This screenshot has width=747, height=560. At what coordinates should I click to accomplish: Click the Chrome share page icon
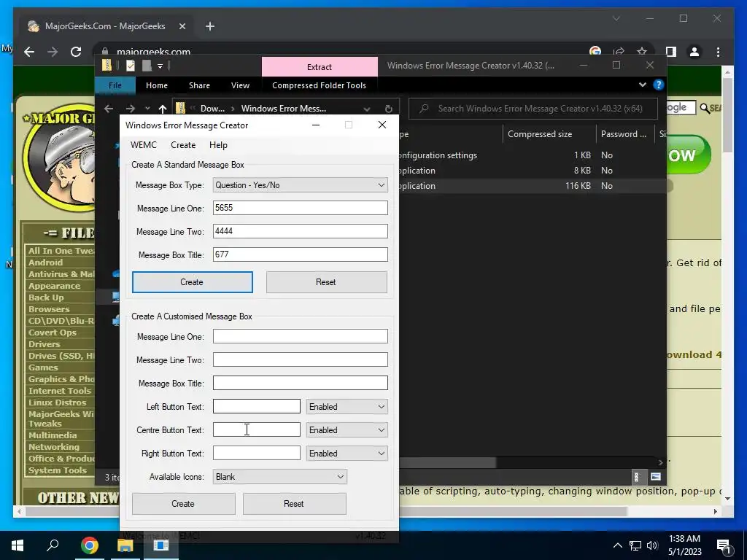point(619,52)
